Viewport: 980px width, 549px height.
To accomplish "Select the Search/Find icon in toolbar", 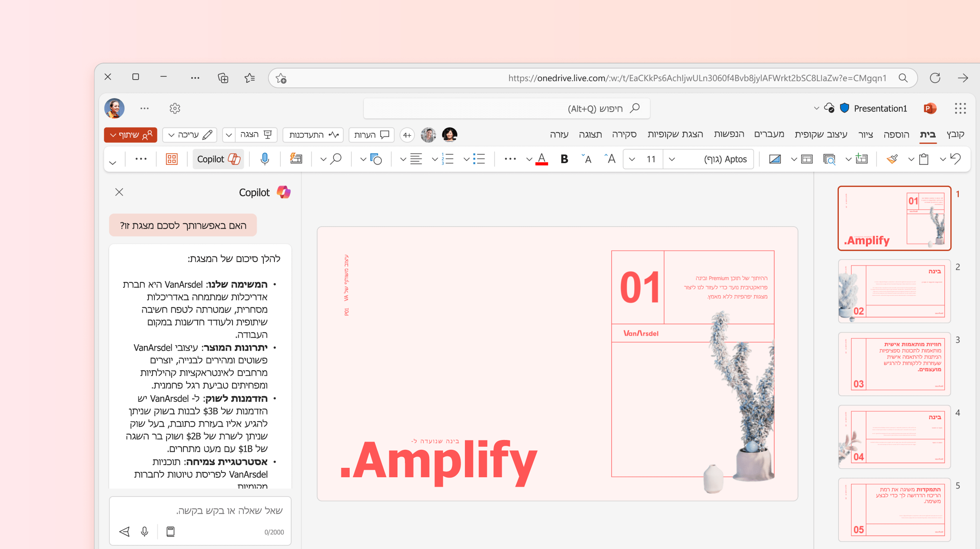I will 337,160.
